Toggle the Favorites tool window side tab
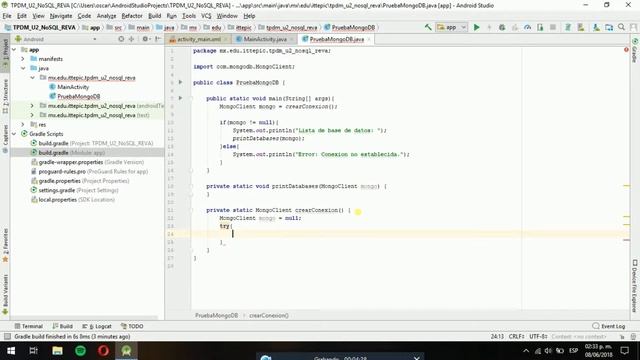640x360 pixels. point(5,245)
